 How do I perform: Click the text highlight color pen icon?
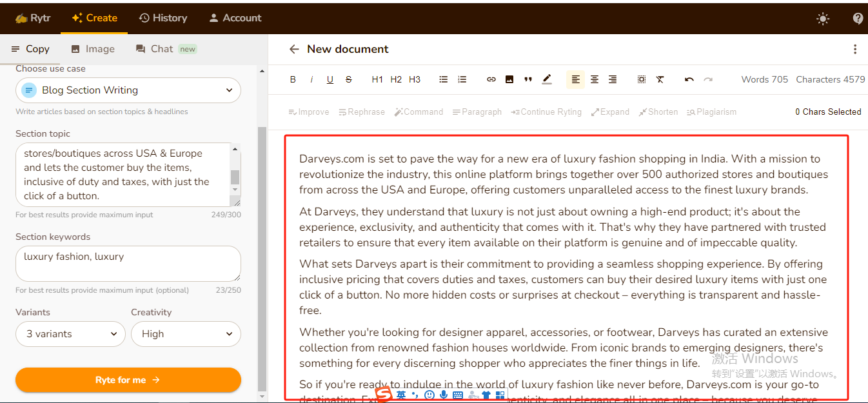[547, 79]
